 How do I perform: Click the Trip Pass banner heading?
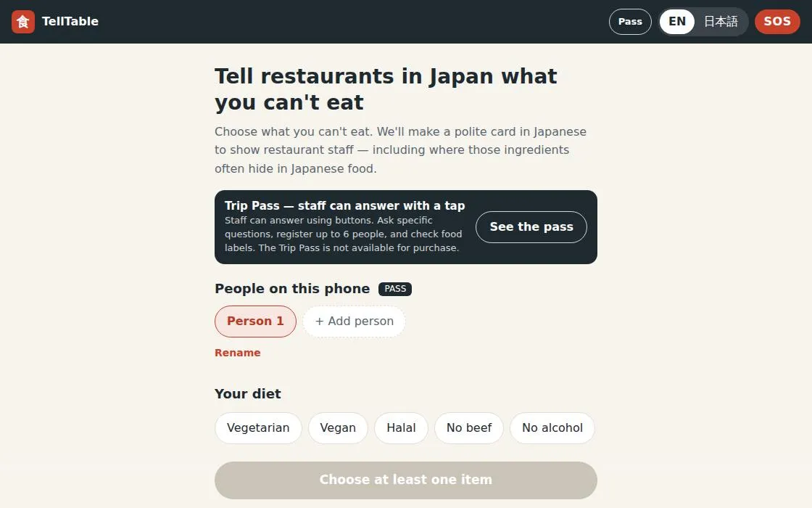[x=345, y=206]
